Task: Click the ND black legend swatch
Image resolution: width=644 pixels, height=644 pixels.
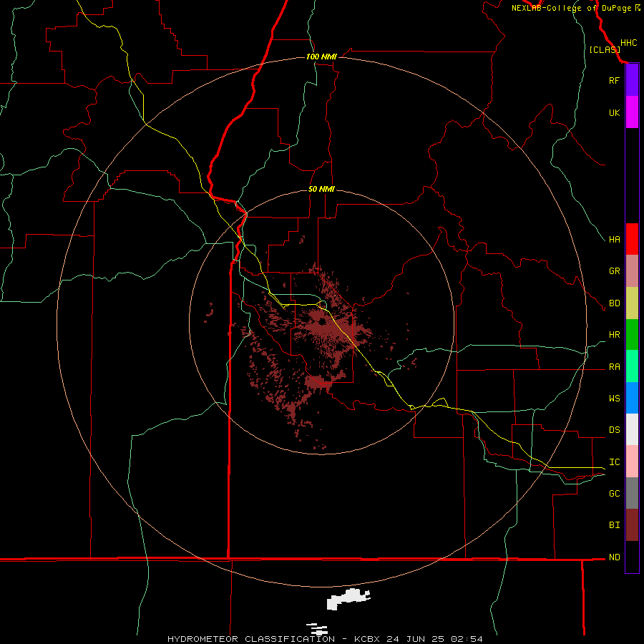Action: pos(632,557)
